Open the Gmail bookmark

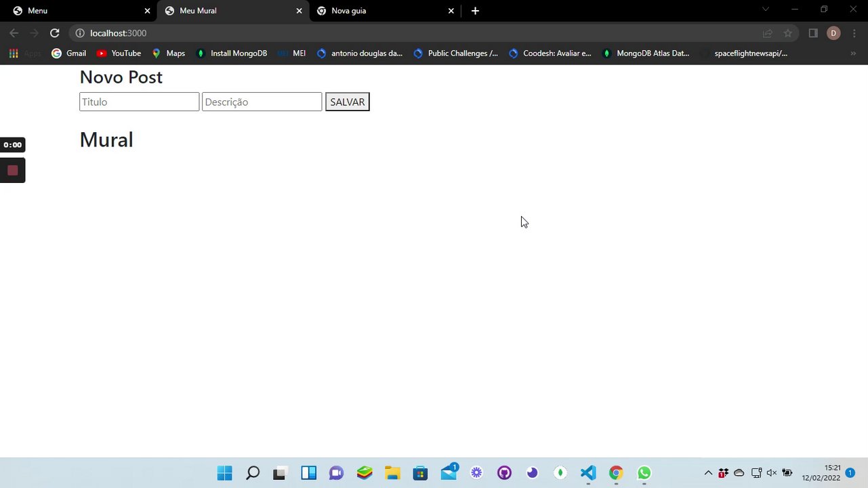(x=69, y=53)
